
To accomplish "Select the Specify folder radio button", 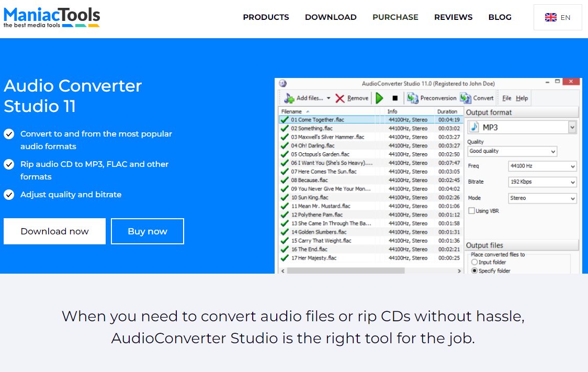I will (474, 270).
